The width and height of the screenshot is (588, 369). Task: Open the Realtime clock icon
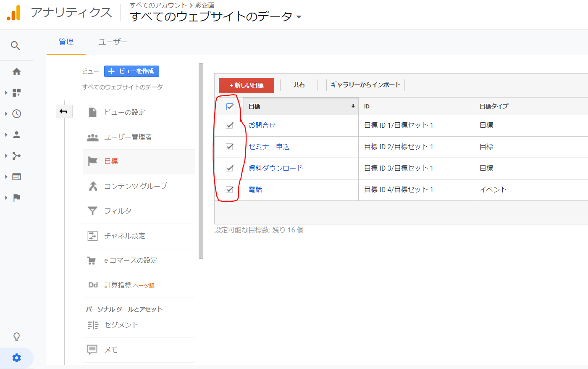click(16, 113)
